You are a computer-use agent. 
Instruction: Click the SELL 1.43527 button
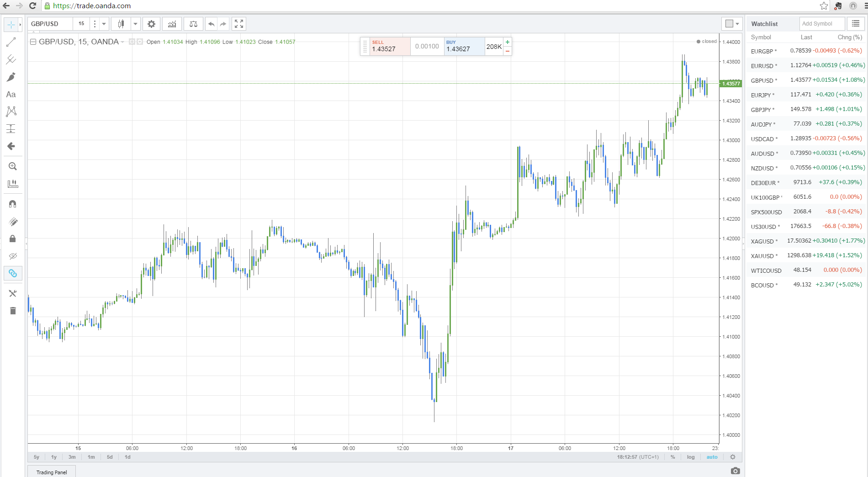coord(390,46)
